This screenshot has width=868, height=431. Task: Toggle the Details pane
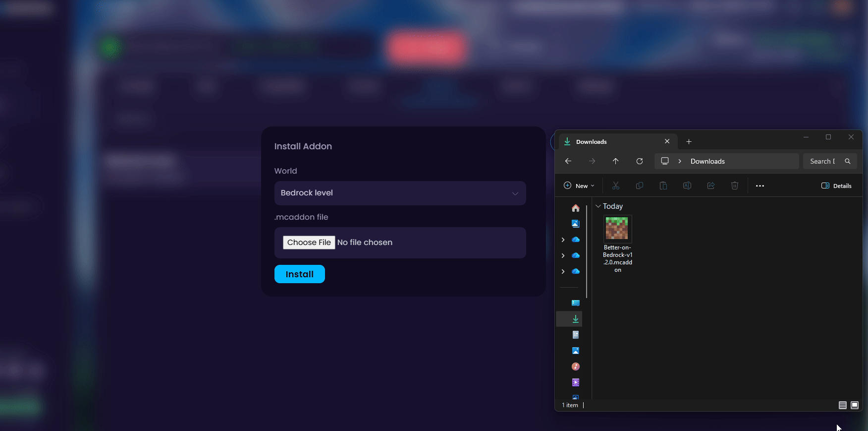(836, 186)
